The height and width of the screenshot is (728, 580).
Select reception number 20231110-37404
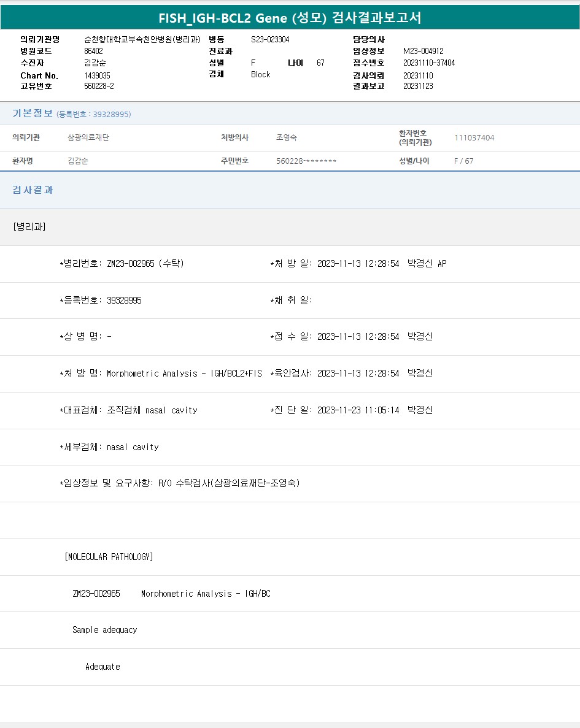429,63
